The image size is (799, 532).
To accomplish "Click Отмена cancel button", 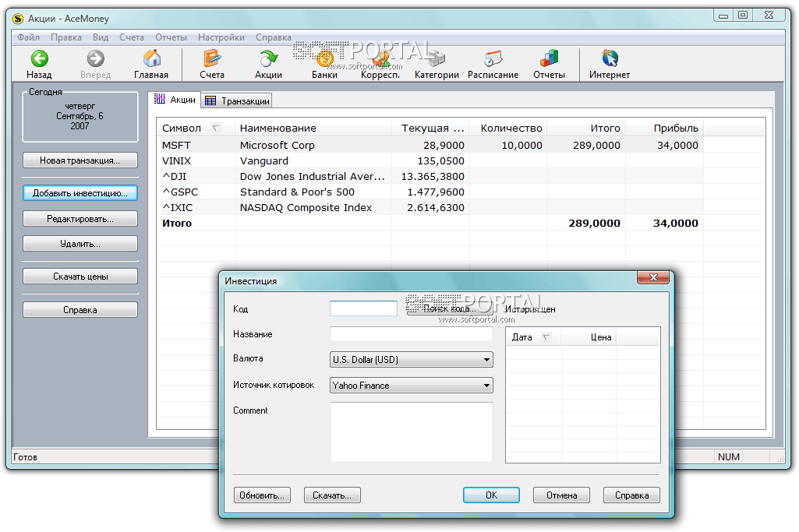I will [x=561, y=495].
